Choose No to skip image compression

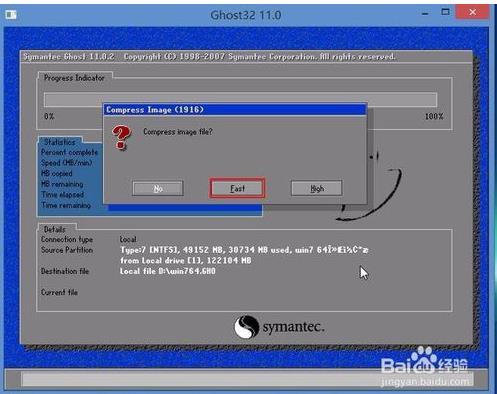click(158, 189)
